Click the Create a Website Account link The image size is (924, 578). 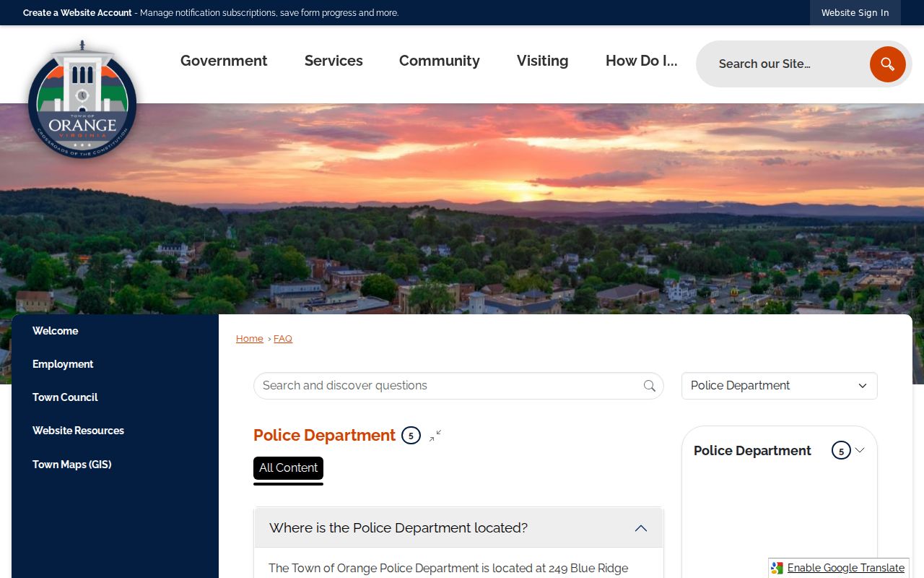tap(77, 13)
